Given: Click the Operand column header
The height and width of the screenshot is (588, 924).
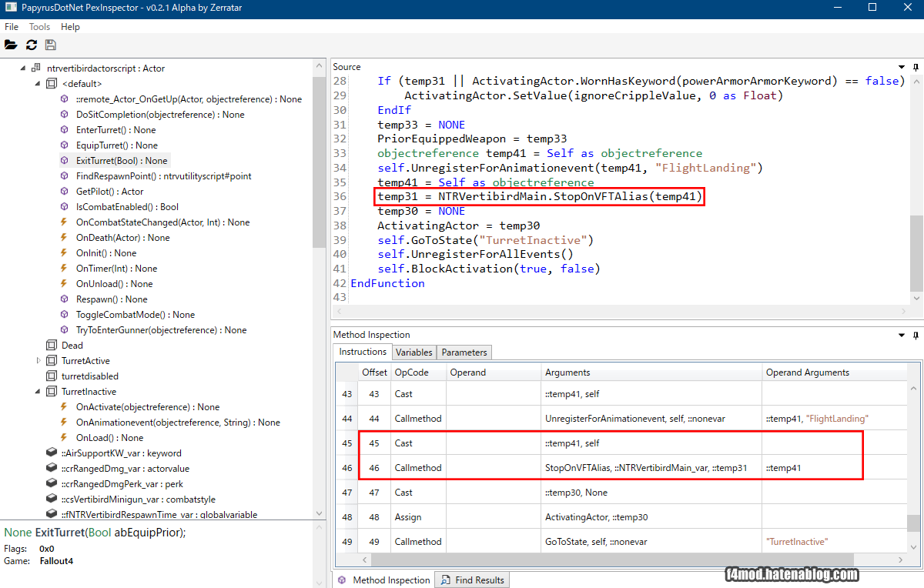Looking at the screenshot, I should (x=494, y=373).
